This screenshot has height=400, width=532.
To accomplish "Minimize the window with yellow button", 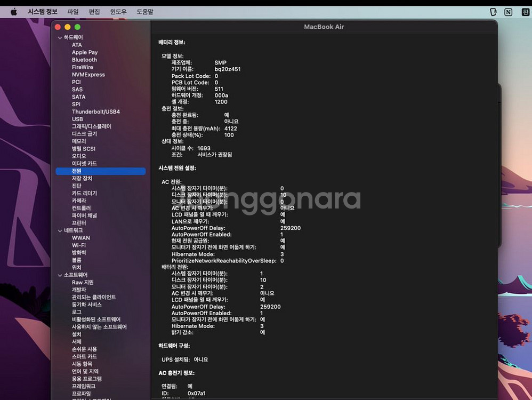I will point(68,27).
